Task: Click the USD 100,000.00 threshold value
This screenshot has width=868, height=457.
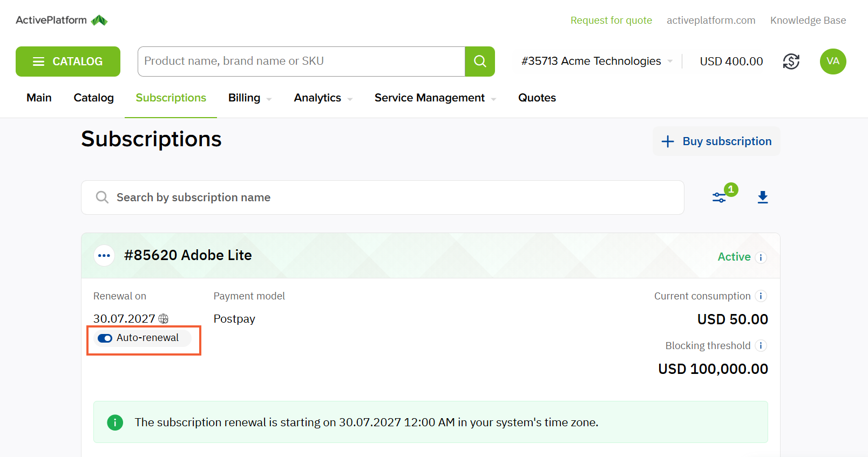Action: coord(713,369)
